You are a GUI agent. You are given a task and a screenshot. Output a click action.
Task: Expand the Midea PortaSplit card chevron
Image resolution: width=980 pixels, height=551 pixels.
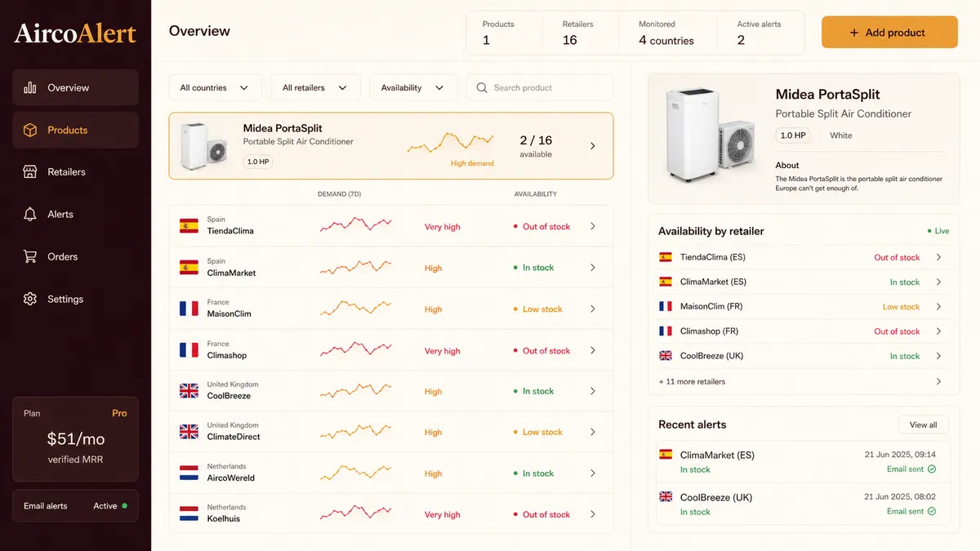pos(593,146)
